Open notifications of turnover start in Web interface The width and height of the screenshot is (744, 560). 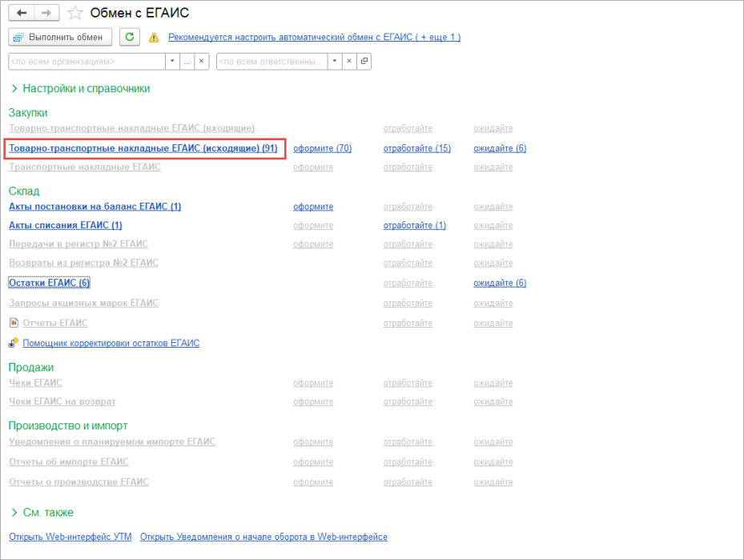[x=263, y=537]
